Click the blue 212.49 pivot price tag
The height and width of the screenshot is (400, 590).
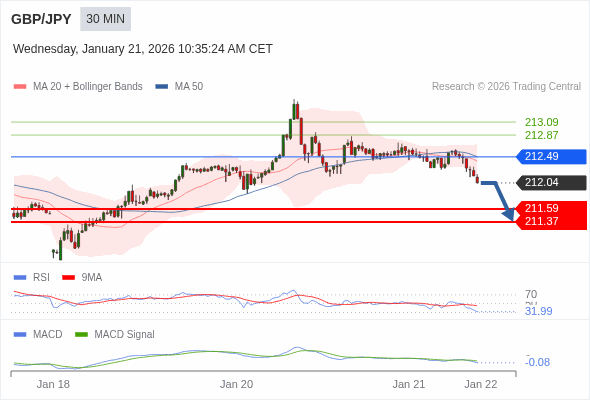551,157
